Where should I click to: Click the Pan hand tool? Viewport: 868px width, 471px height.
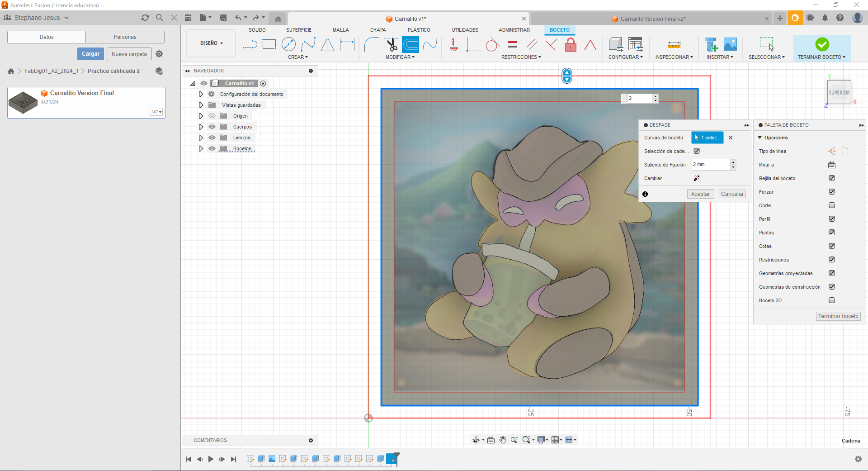pyautogui.click(x=503, y=440)
